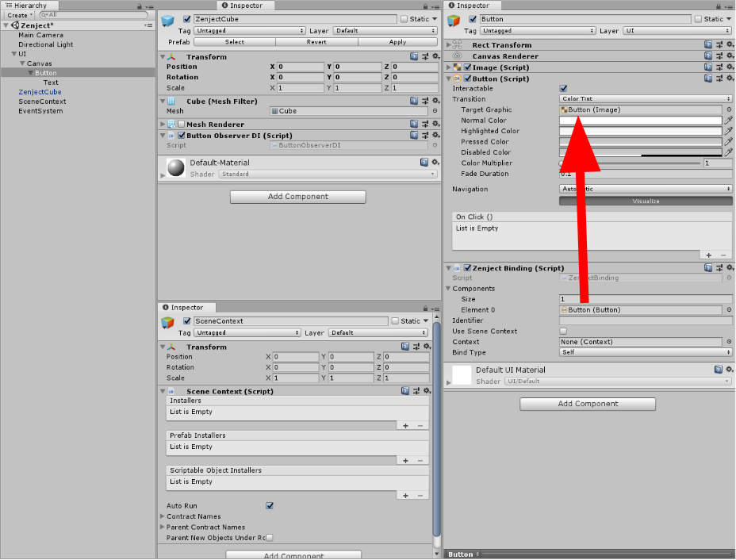
Task: Toggle the Auto Run checkbox
Action: pos(270,506)
